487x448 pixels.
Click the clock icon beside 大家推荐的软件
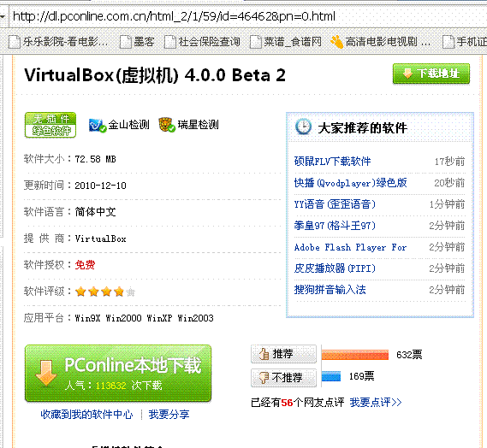303,127
